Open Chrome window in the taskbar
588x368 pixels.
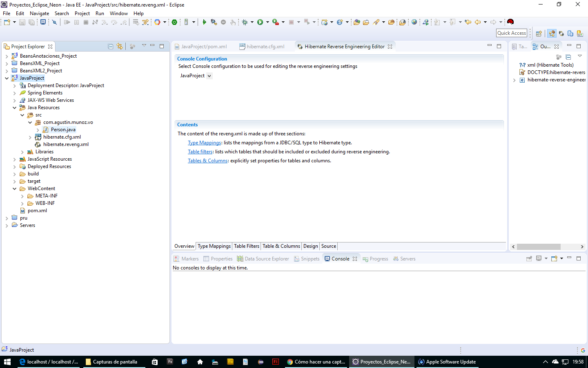click(316, 362)
